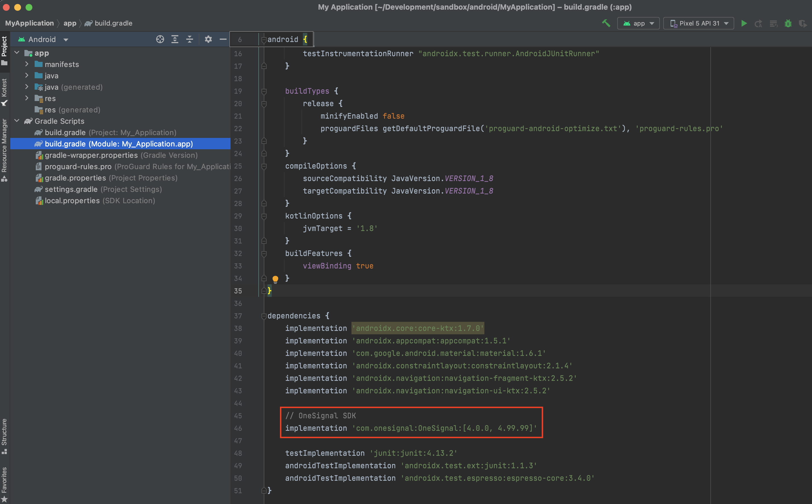Click the yellow lightbulb intention icon

[275, 279]
